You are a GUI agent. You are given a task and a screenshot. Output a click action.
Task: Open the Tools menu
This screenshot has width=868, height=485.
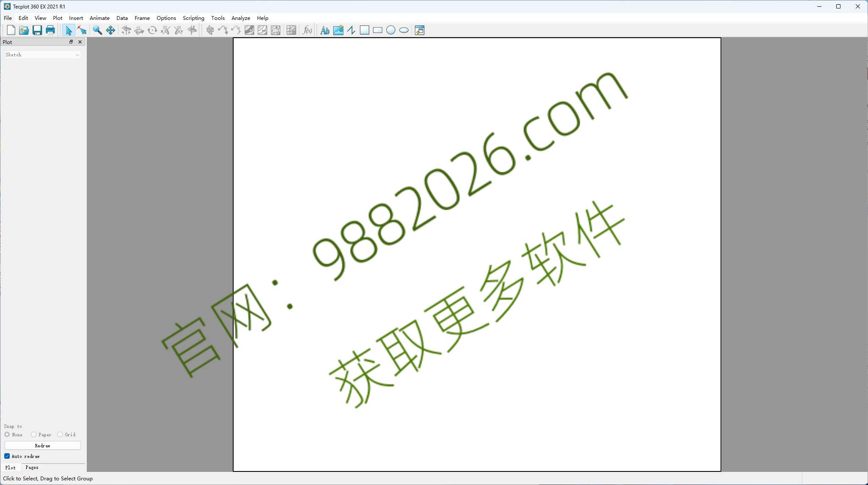[218, 18]
